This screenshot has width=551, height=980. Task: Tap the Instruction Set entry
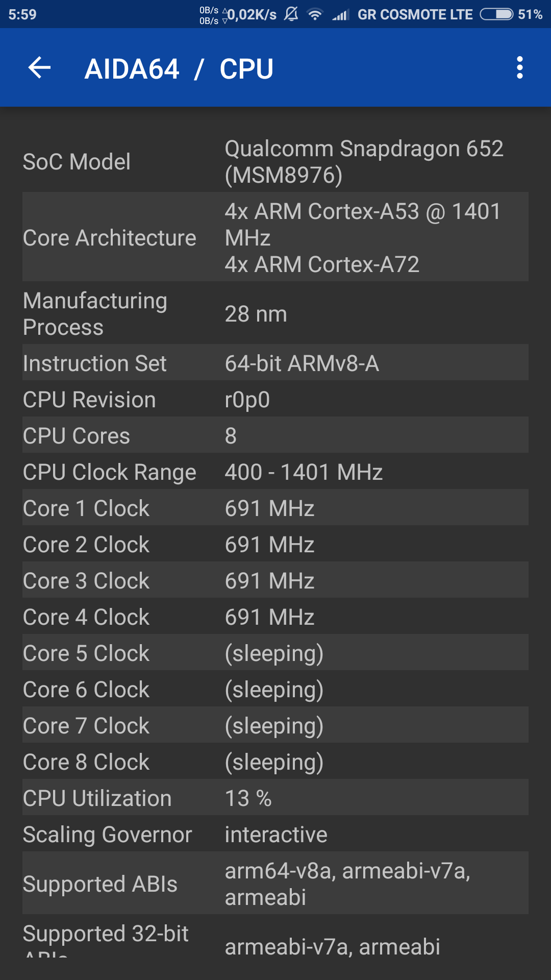point(275,363)
